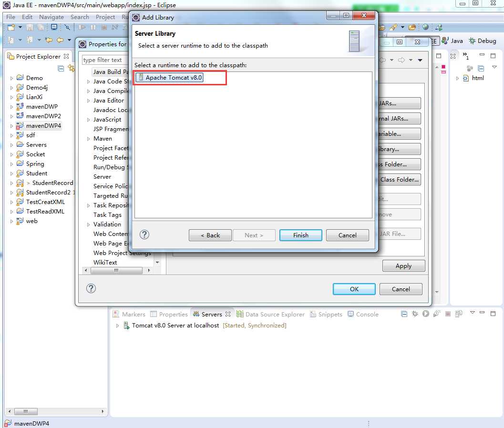Open the Servers view menu triangle
Viewport: 504px width, 428px height.
[472, 312]
